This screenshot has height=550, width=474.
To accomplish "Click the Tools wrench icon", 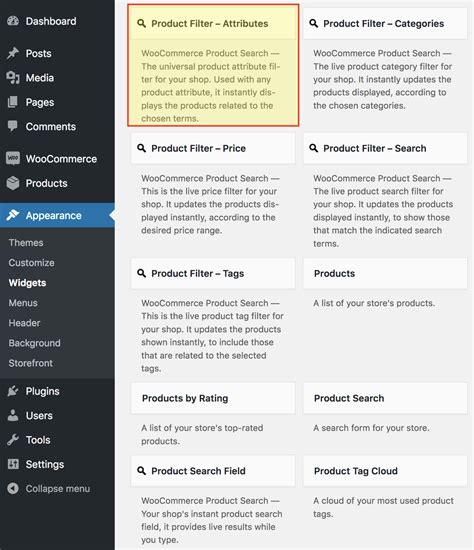I will click(13, 440).
